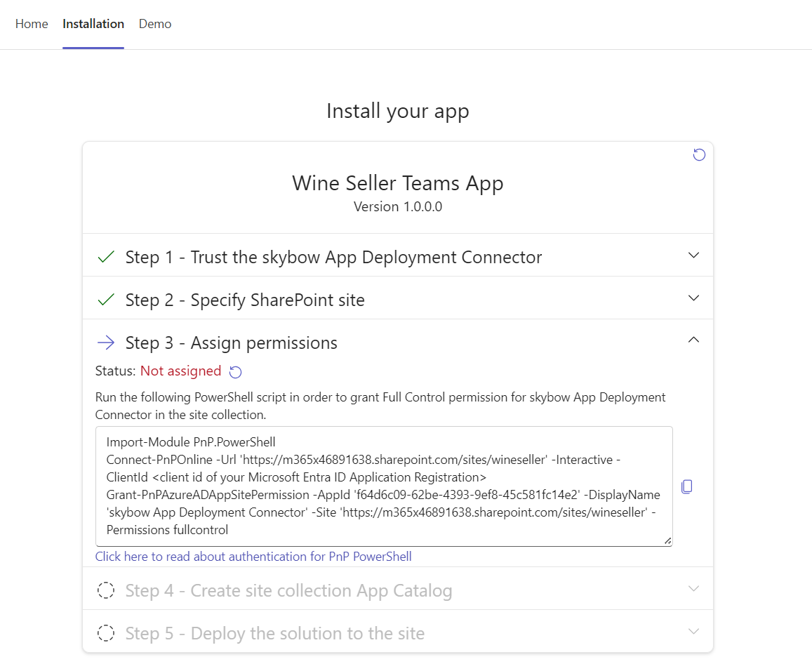Viewport: 812px width, 664px height.
Task: Click the arrow icon next to Step 3
Action: (106, 343)
